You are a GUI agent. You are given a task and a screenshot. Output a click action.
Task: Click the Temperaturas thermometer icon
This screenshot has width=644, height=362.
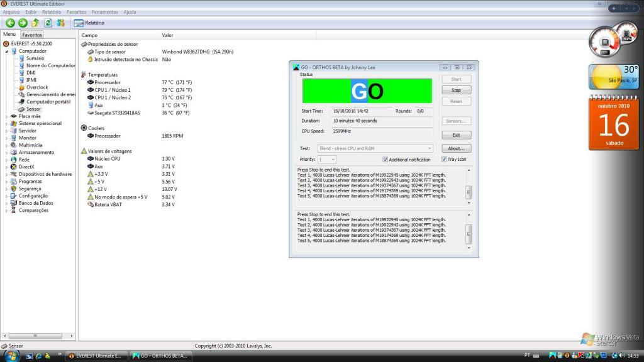(x=84, y=75)
